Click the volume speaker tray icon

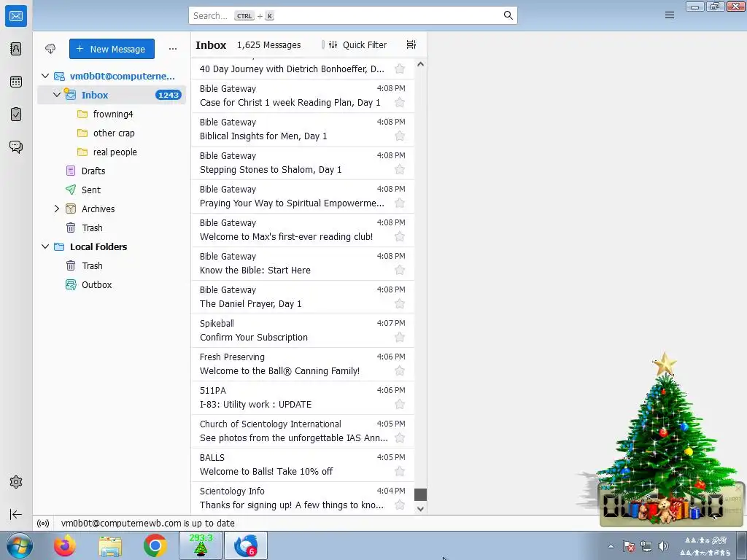point(663,546)
